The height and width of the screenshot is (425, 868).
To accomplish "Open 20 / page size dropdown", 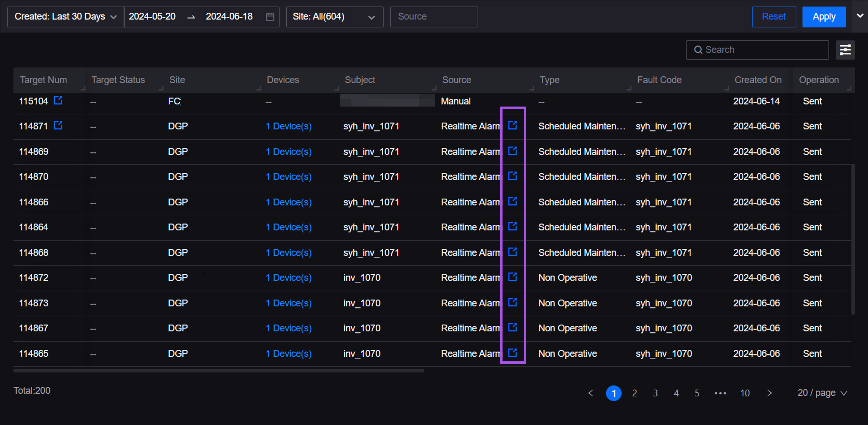I will pos(822,393).
